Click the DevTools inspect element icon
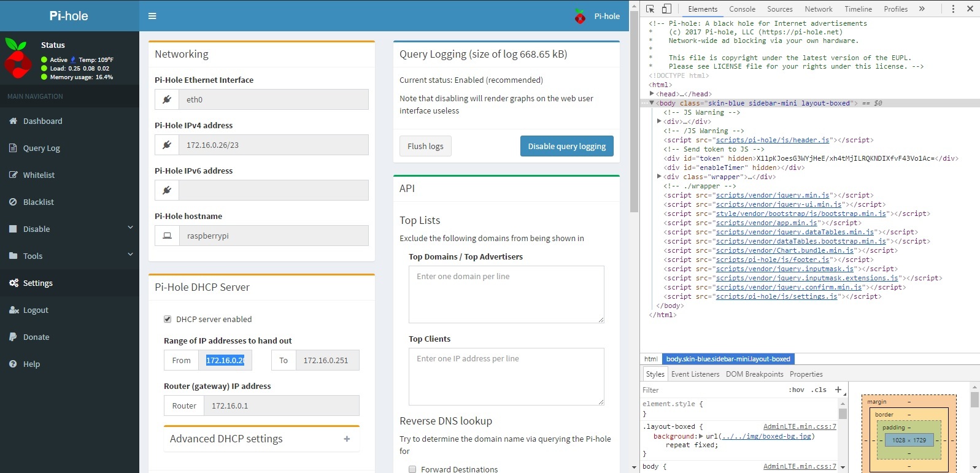This screenshot has width=980, height=473. 650,9
